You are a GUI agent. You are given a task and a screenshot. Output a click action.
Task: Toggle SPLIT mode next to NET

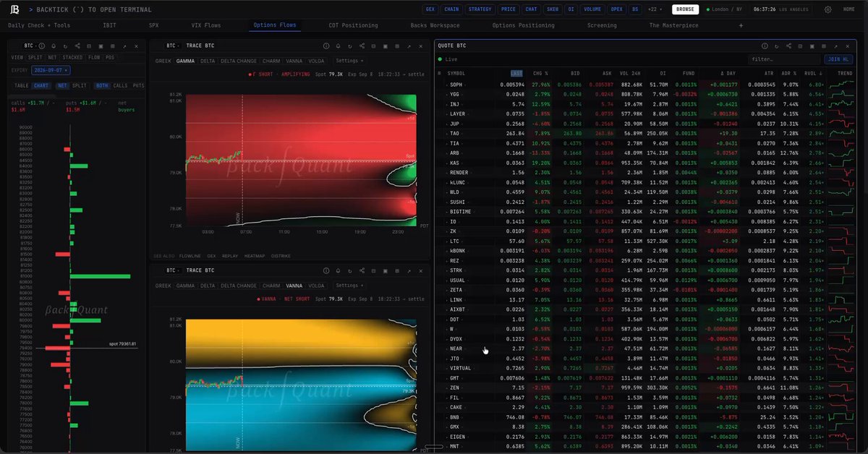pos(80,85)
